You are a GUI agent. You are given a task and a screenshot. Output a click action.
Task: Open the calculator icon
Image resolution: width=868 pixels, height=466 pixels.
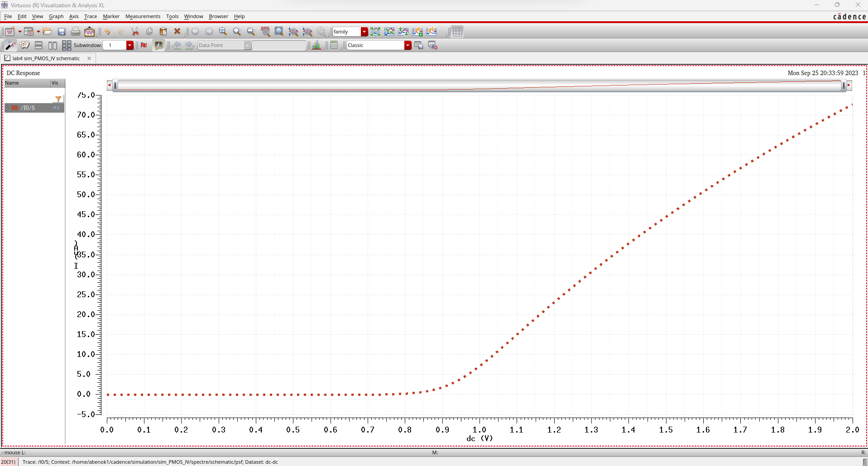pos(334,45)
